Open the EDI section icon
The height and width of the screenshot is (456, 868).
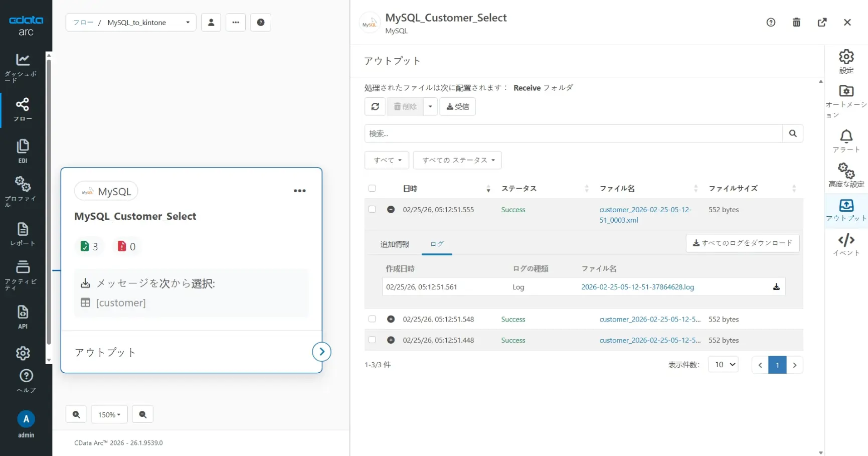click(23, 151)
